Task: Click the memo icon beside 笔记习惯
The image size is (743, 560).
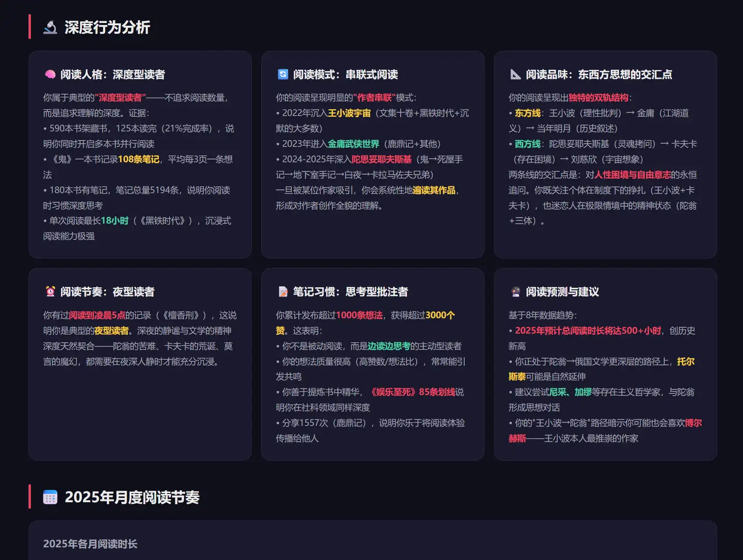Action: (283, 292)
